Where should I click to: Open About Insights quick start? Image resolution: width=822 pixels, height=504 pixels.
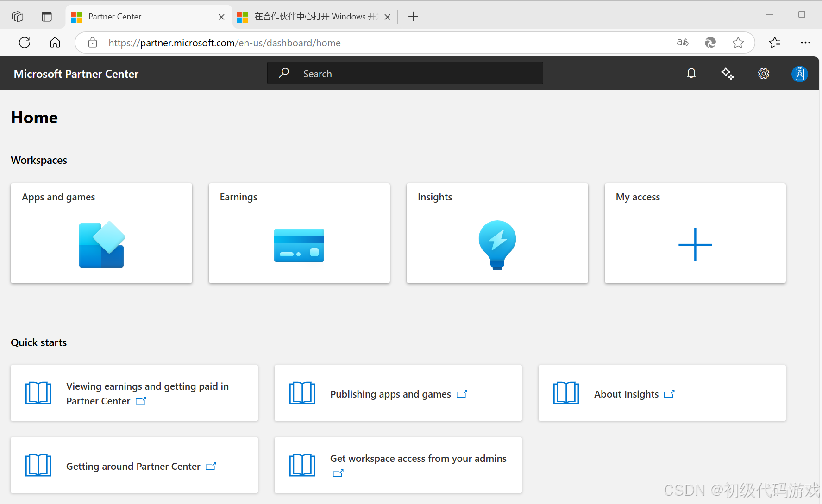click(x=662, y=393)
